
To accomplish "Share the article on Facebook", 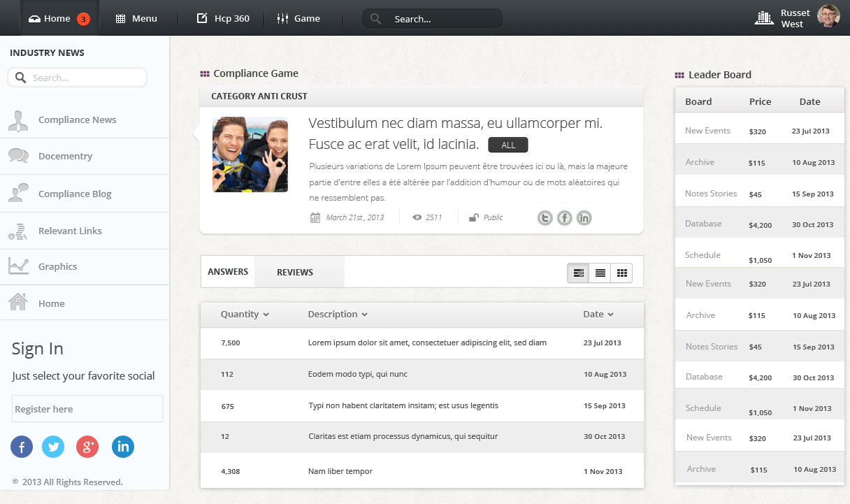I will tap(564, 217).
